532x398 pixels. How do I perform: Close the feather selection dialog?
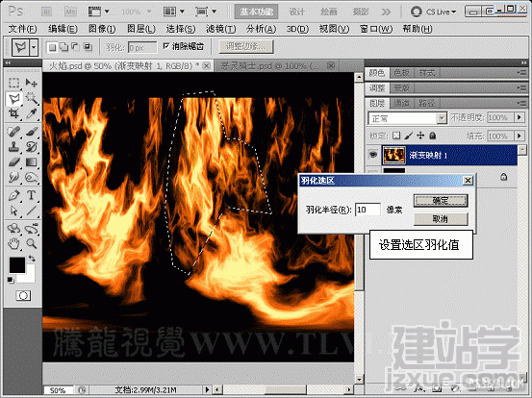point(468,181)
